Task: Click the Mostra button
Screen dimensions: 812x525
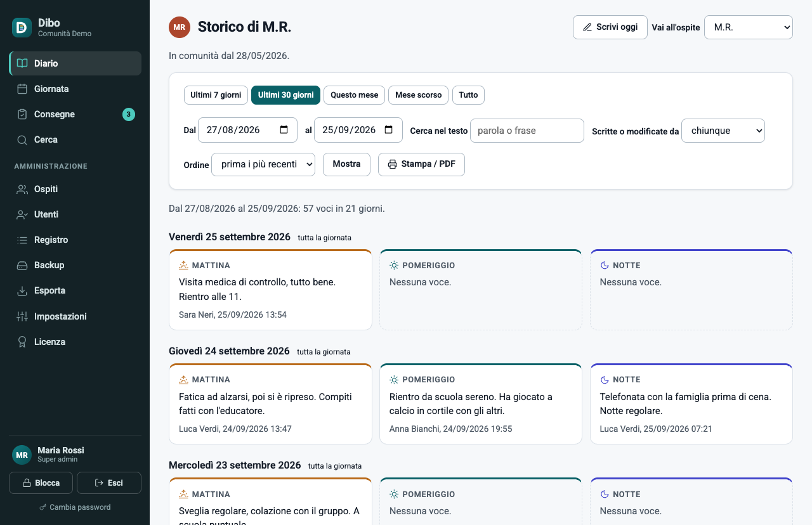Action: [346, 164]
